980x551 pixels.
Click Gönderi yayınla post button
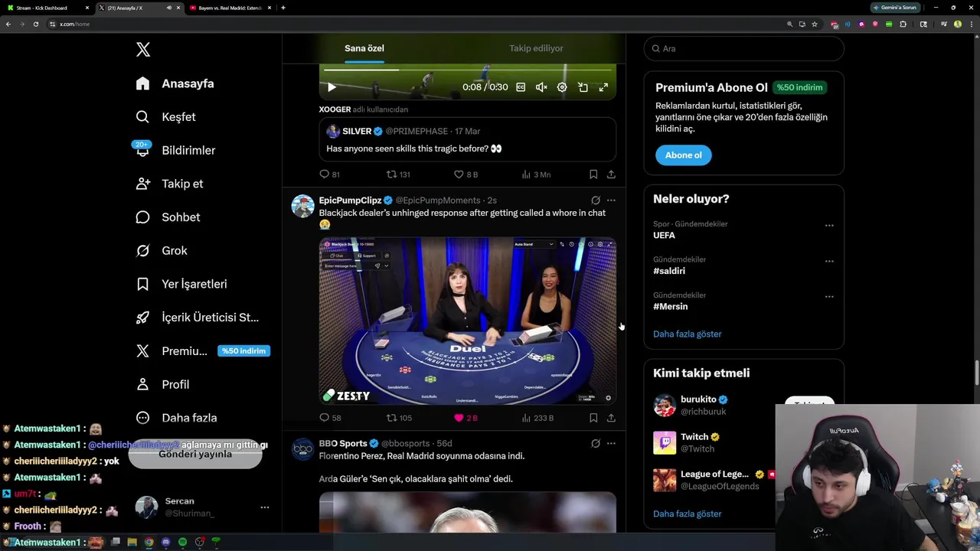click(195, 454)
